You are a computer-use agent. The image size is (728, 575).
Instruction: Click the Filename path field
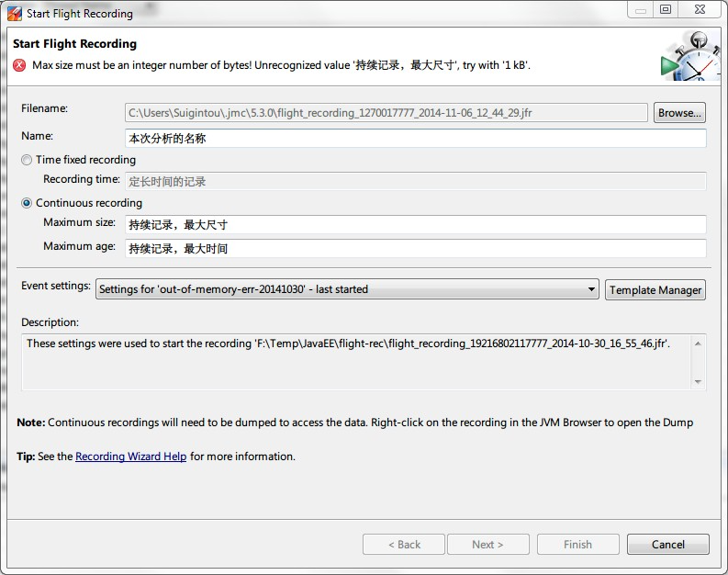(x=386, y=113)
